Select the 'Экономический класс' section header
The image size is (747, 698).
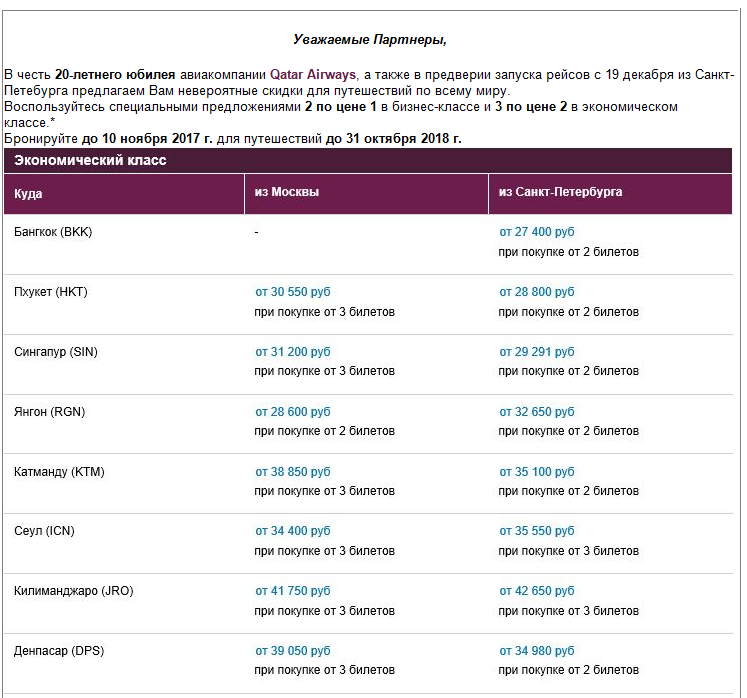[368, 161]
